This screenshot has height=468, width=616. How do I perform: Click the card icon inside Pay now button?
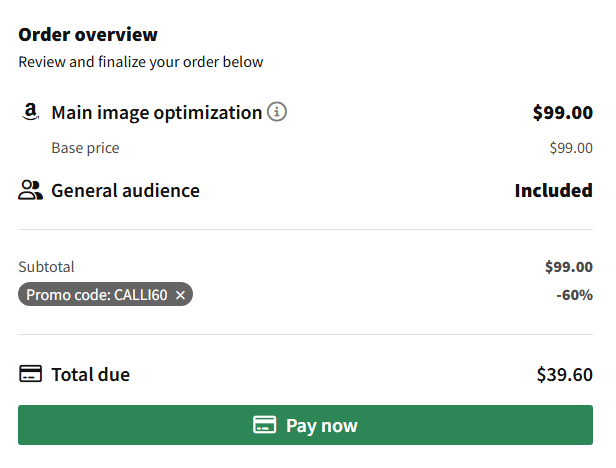tap(264, 425)
